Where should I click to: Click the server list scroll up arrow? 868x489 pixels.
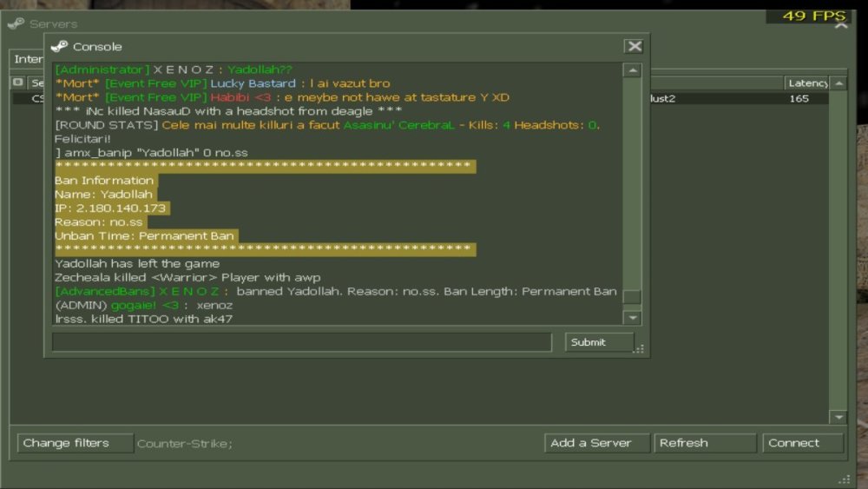pyautogui.click(x=838, y=83)
